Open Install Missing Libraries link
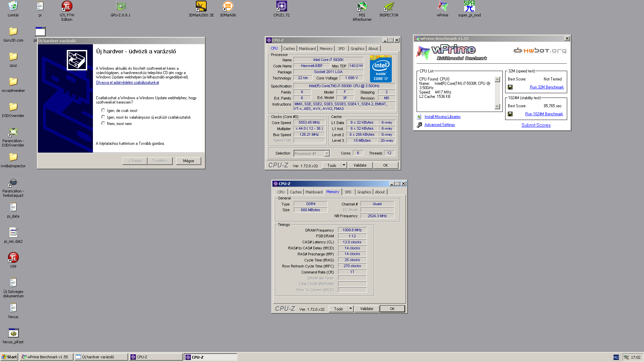644x362 pixels. tap(442, 117)
